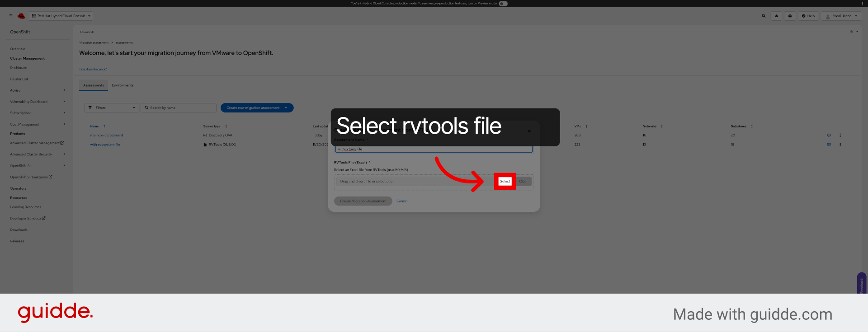This screenshot has width=868, height=332.
Task: Click Migration assessment breadcrumb
Action: pyautogui.click(x=94, y=42)
